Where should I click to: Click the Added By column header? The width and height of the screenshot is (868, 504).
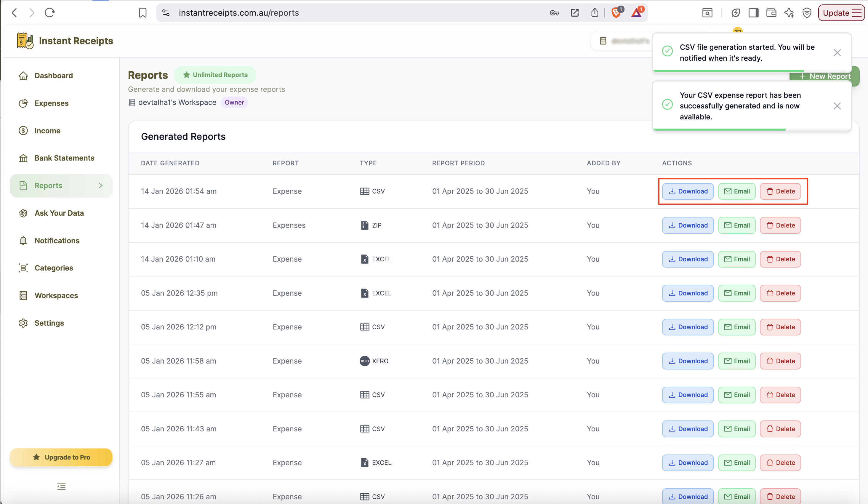click(x=603, y=163)
